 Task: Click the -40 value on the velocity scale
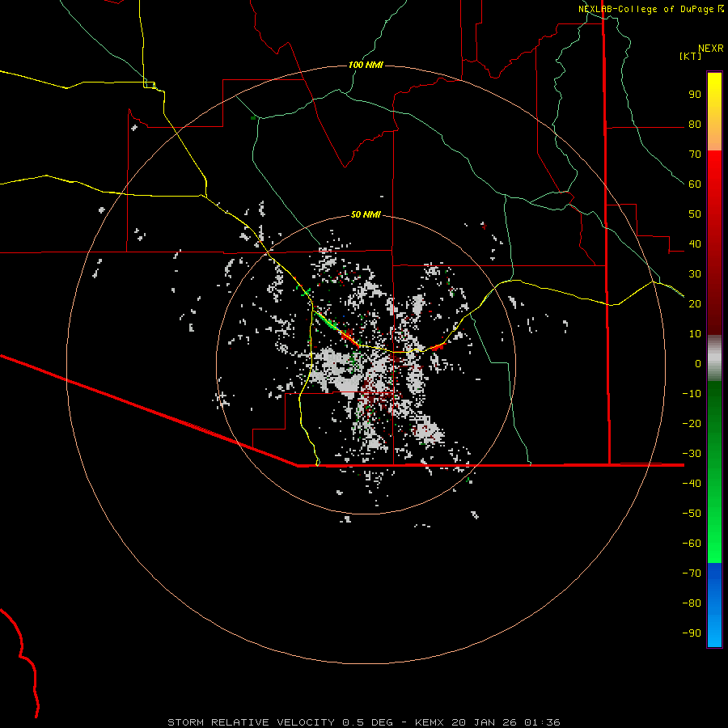(x=692, y=484)
